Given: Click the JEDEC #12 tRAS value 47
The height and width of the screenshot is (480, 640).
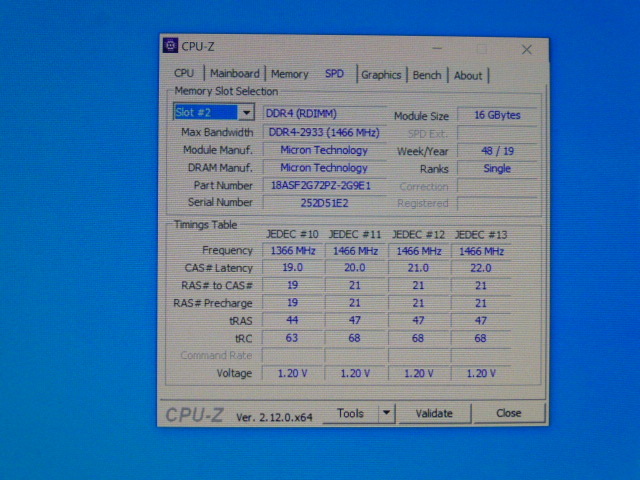Looking at the screenshot, I should coord(418,321).
